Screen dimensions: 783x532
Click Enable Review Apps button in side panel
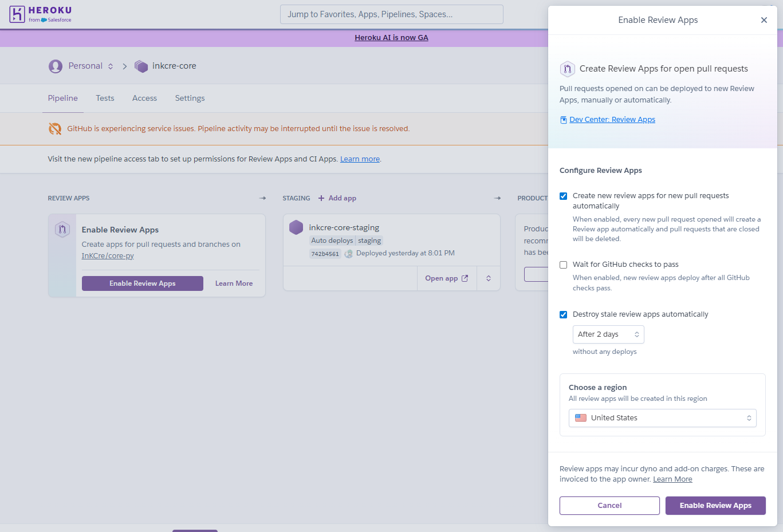point(715,506)
